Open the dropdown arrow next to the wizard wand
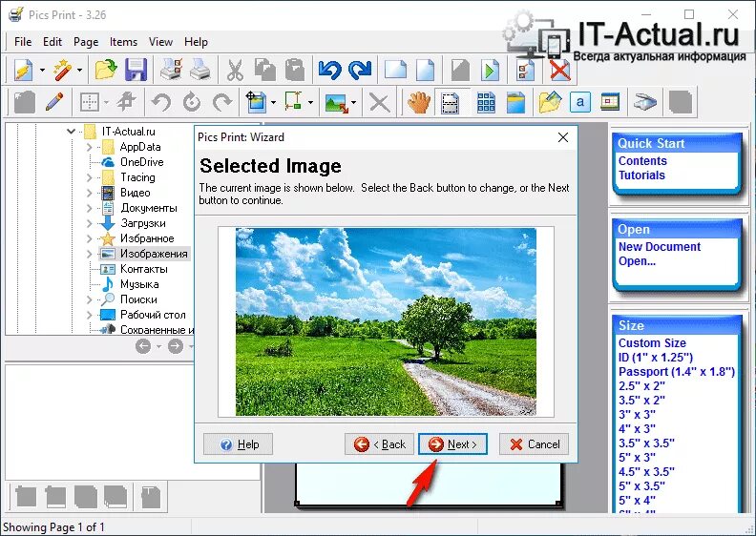Screen dimensions: 756x536 click(79, 71)
